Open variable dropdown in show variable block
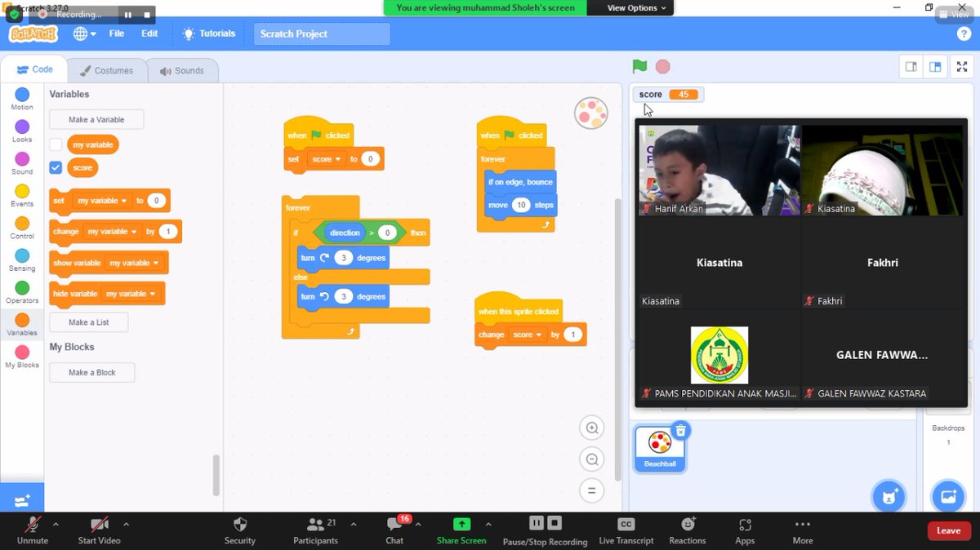980x550 pixels. (135, 263)
